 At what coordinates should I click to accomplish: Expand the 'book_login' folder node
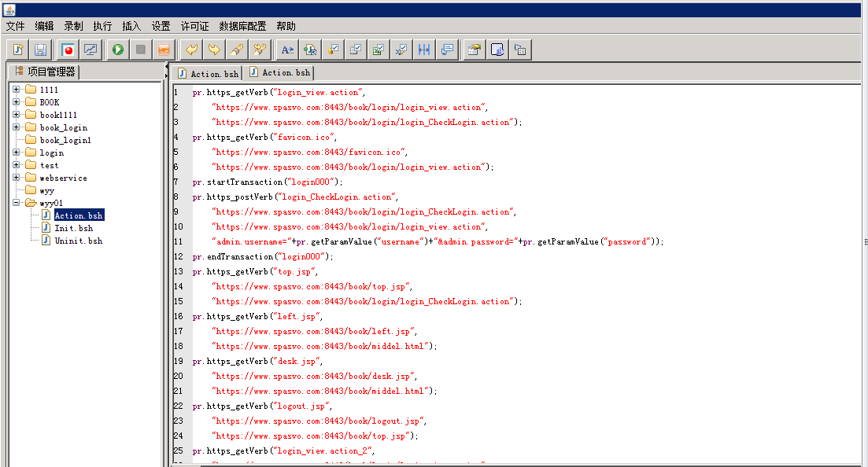(x=16, y=127)
